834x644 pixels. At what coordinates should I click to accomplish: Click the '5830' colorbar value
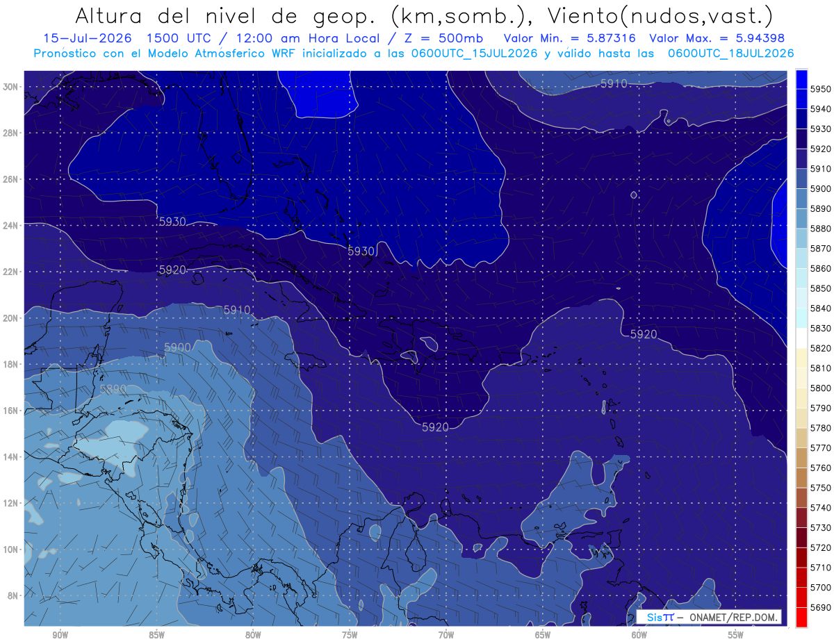[820, 328]
